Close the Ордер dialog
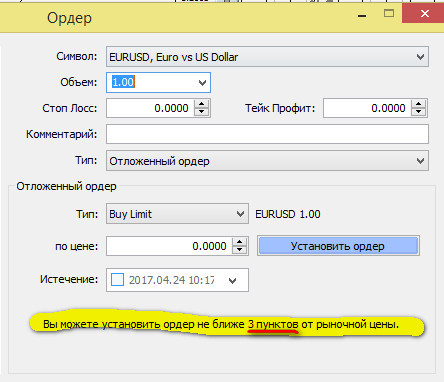This screenshot has width=444, height=382. (424, 14)
